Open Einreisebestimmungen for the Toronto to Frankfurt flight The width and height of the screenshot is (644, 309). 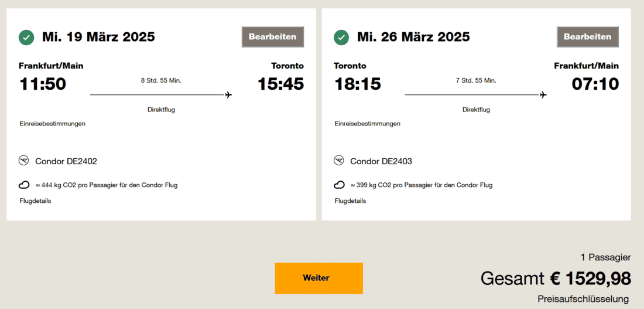click(368, 124)
